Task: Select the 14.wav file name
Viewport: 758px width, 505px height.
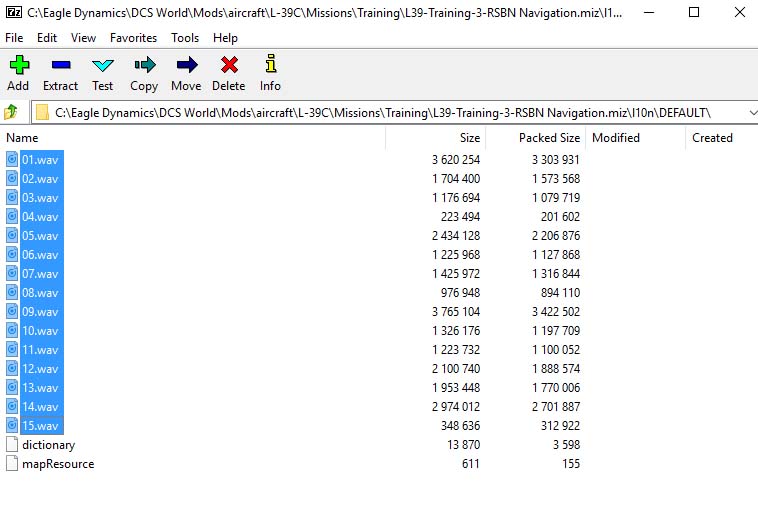Action: [40, 406]
